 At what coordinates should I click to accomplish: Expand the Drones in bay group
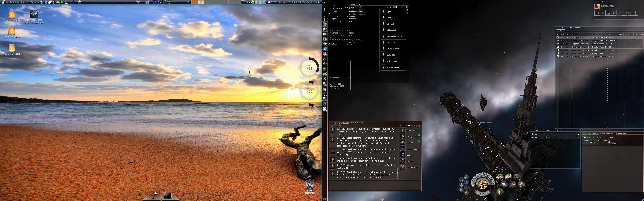point(578,134)
